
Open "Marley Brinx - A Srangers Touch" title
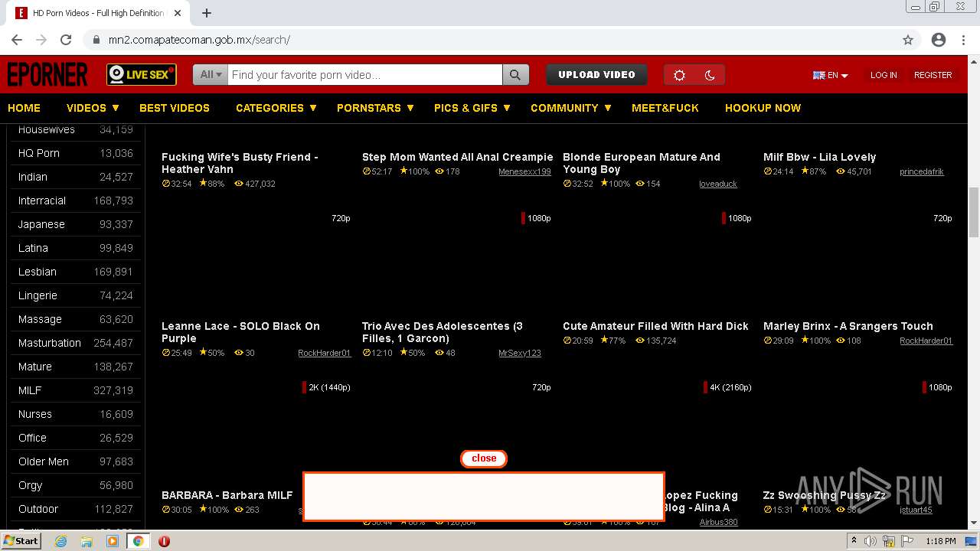tap(848, 326)
